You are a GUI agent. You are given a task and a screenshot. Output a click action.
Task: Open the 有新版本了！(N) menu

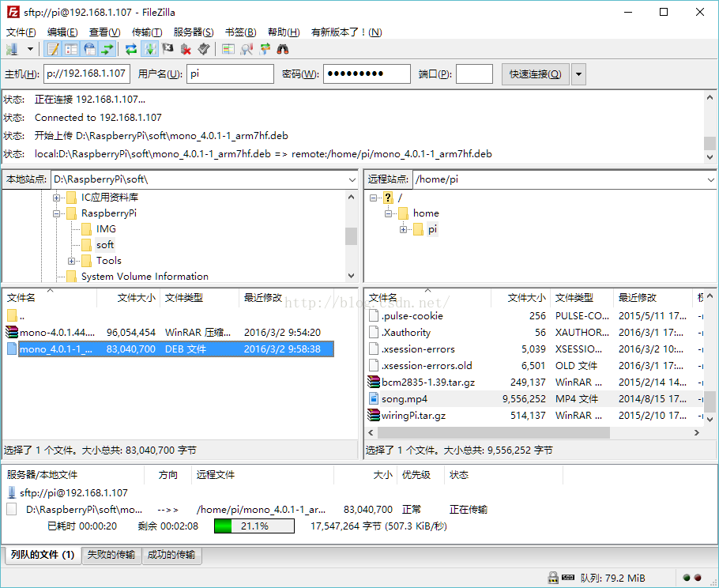tap(346, 32)
